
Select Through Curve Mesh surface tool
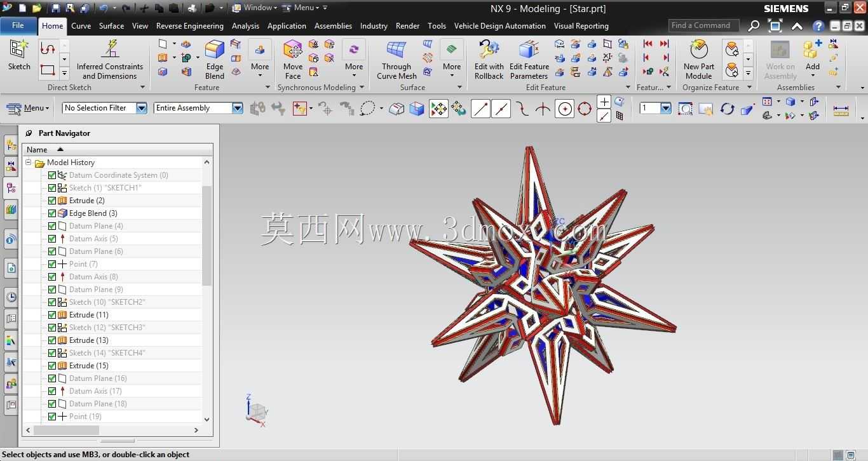[x=397, y=60]
